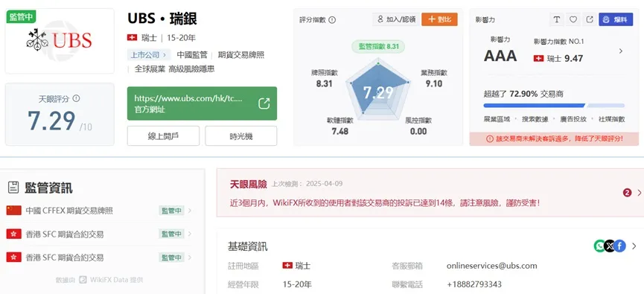Click the 高級風險隱患 tag

click(x=191, y=69)
